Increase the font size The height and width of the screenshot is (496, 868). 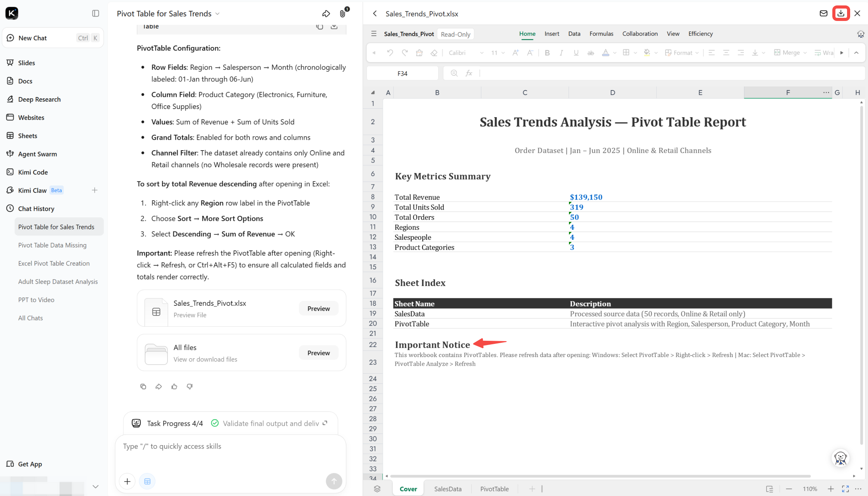click(x=515, y=53)
